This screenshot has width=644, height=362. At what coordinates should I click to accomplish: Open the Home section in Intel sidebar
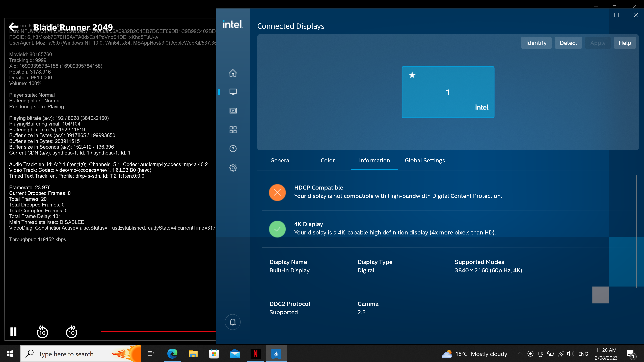point(233,73)
